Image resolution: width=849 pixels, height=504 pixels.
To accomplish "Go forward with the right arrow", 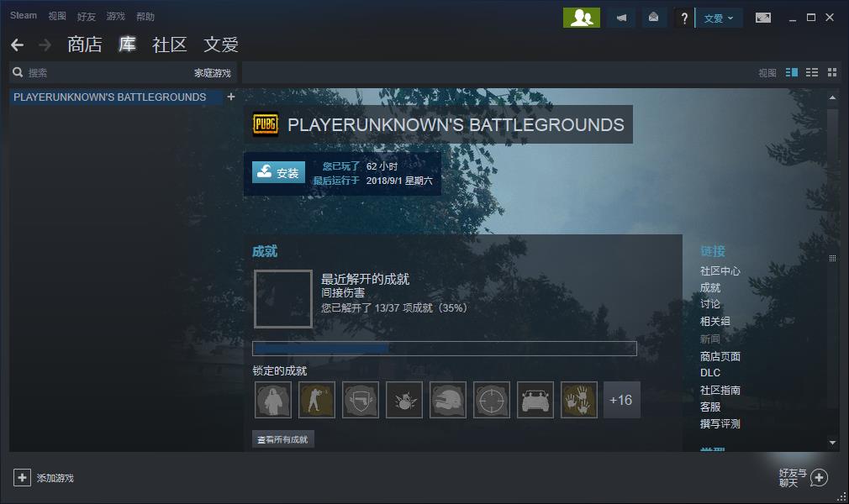I will click(x=45, y=45).
